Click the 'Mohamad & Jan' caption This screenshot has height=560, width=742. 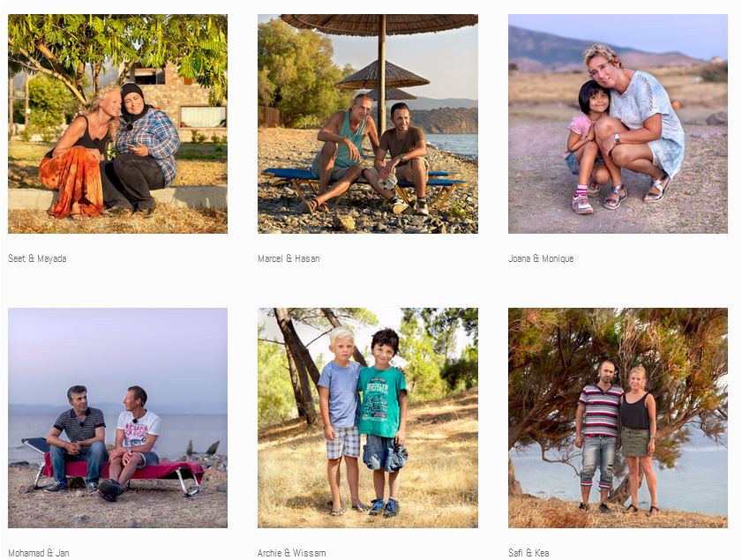pyautogui.click(x=39, y=552)
